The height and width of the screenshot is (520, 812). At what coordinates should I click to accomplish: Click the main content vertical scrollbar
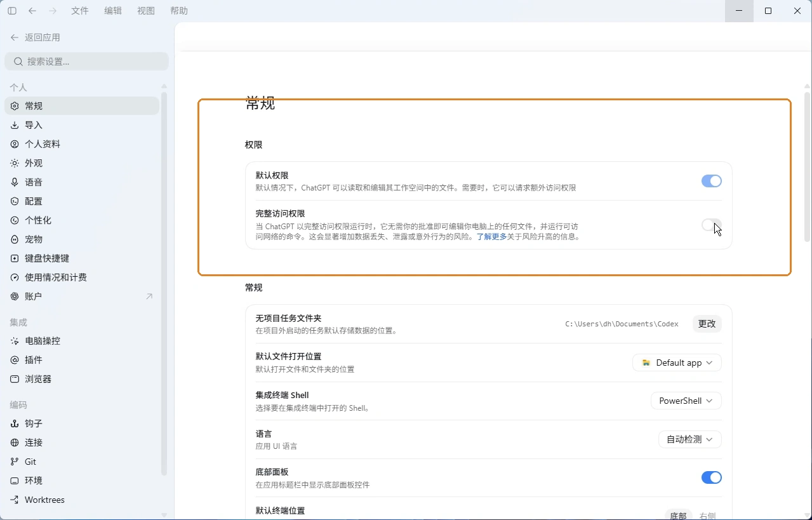pos(808,168)
